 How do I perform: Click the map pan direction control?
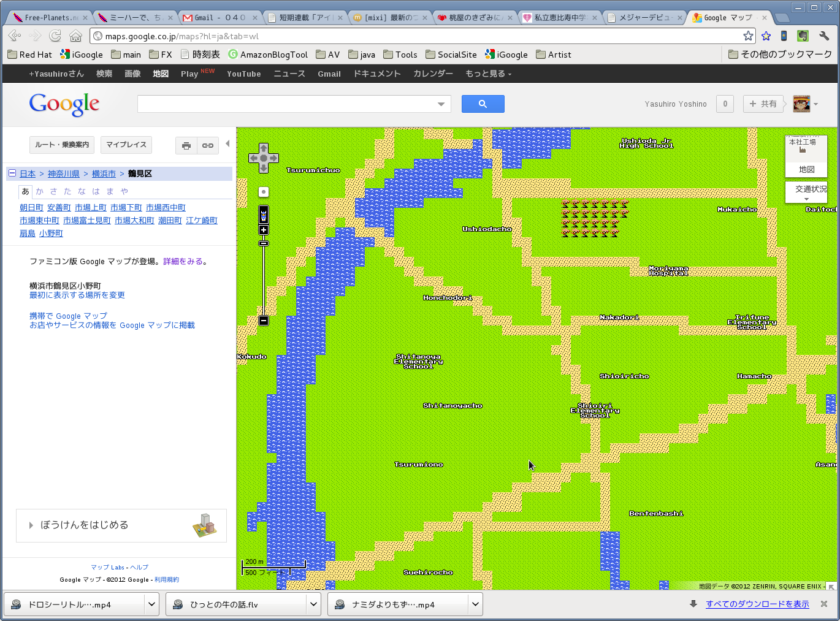(264, 158)
